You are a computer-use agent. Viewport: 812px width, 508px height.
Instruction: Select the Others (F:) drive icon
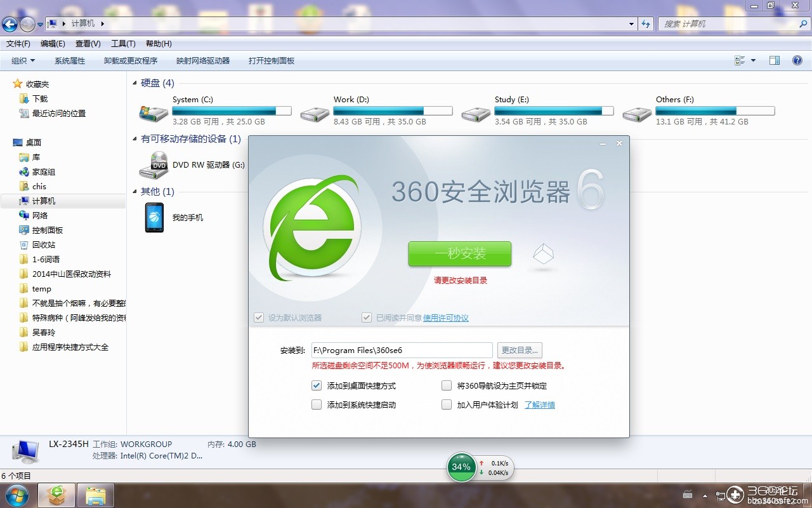pyautogui.click(x=637, y=113)
